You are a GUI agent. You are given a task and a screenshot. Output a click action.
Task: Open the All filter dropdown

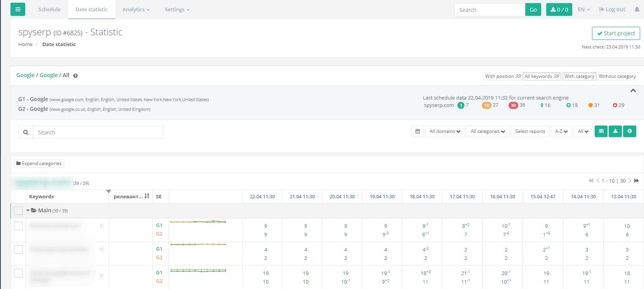click(583, 131)
